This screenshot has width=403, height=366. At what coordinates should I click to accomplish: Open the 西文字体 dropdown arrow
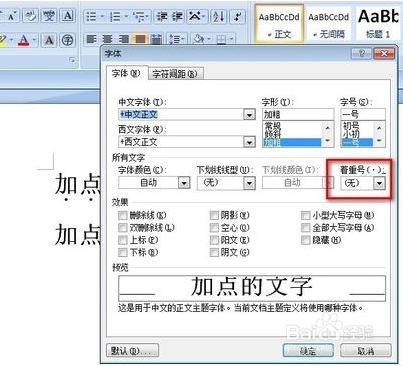pyautogui.click(x=249, y=142)
